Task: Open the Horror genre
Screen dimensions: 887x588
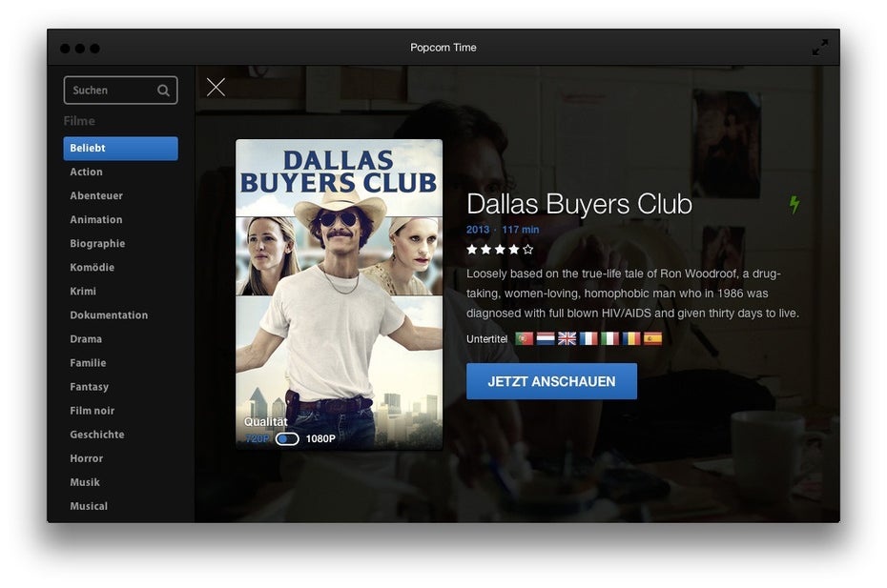Action: [x=87, y=458]
